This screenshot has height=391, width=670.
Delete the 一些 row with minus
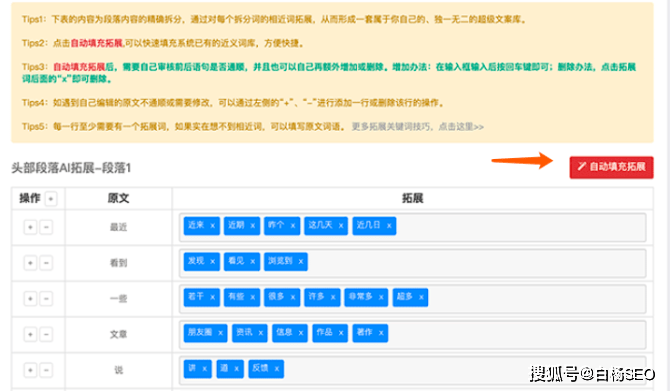tap(46, 298)
